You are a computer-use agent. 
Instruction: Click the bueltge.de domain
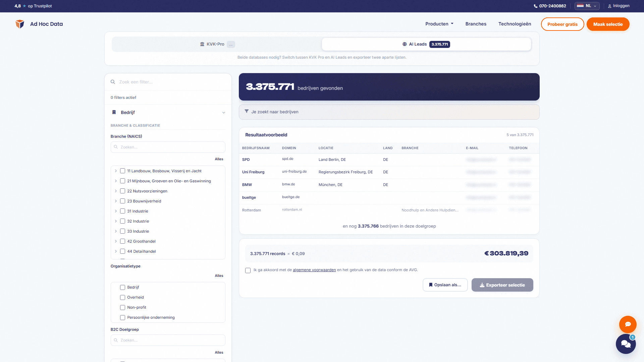[x=291, y=197]
